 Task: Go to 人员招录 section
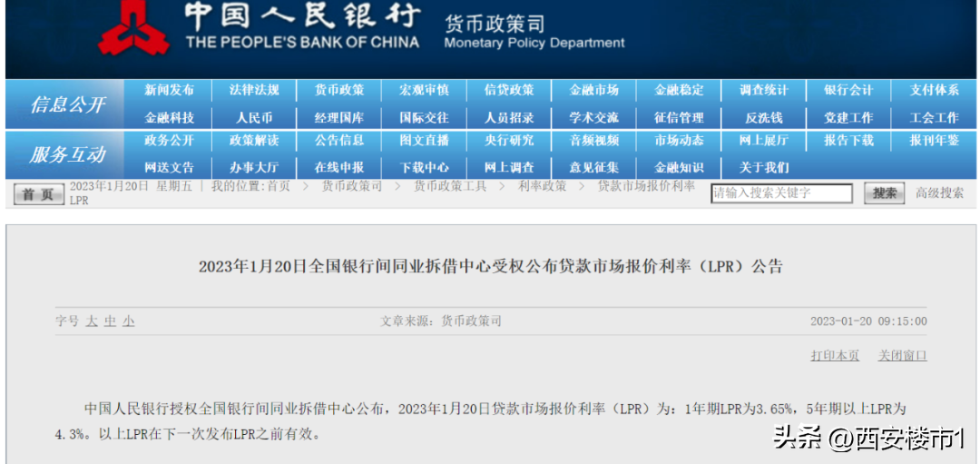tap(509, 117)
